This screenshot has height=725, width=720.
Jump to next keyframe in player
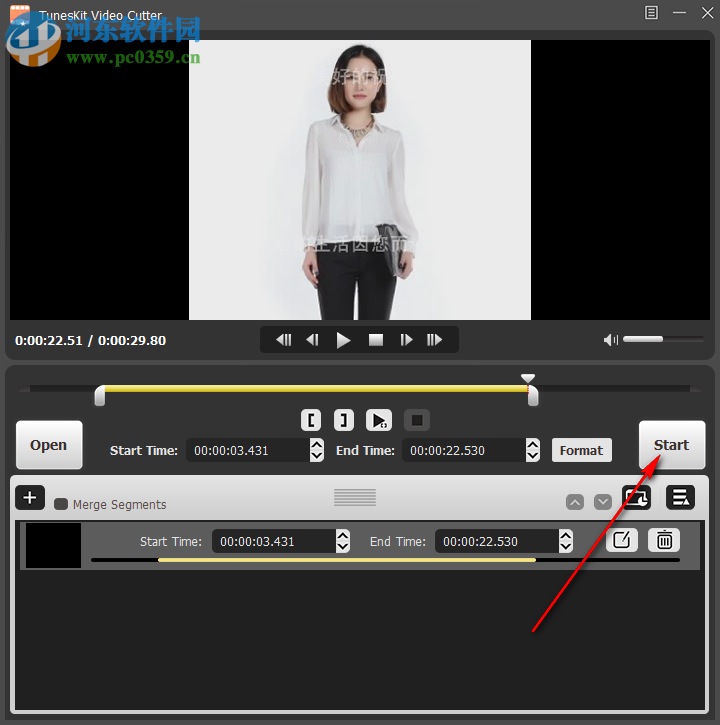(434, 340)
